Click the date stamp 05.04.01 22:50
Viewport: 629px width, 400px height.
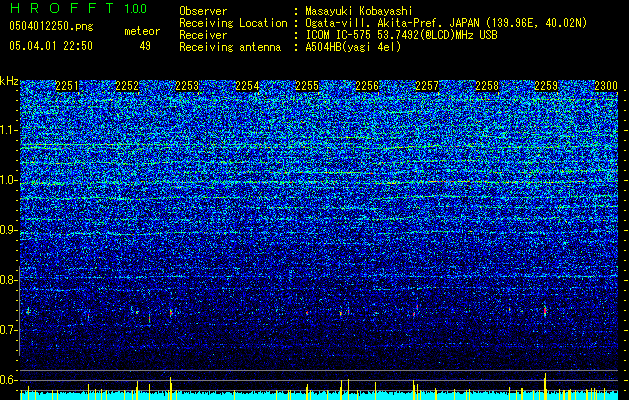point(51,46)
